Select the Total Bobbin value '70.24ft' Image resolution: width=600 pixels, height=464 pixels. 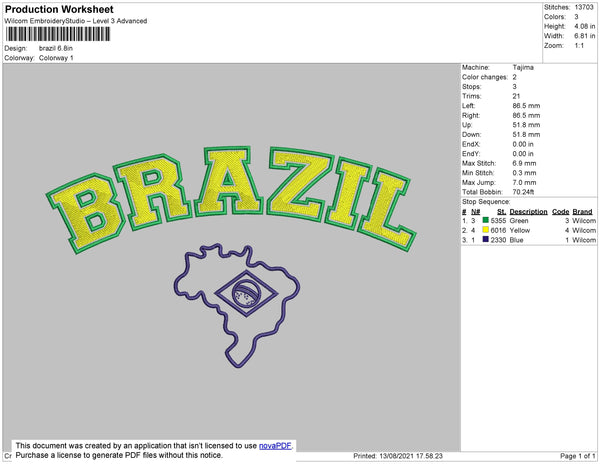click(x=523, y=192)
